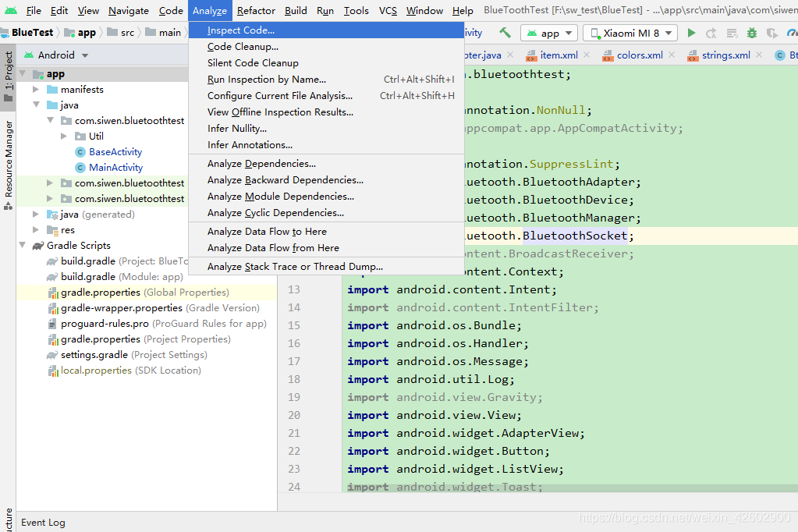
Task: Collapse the java folder node
Action: point(36,105)
